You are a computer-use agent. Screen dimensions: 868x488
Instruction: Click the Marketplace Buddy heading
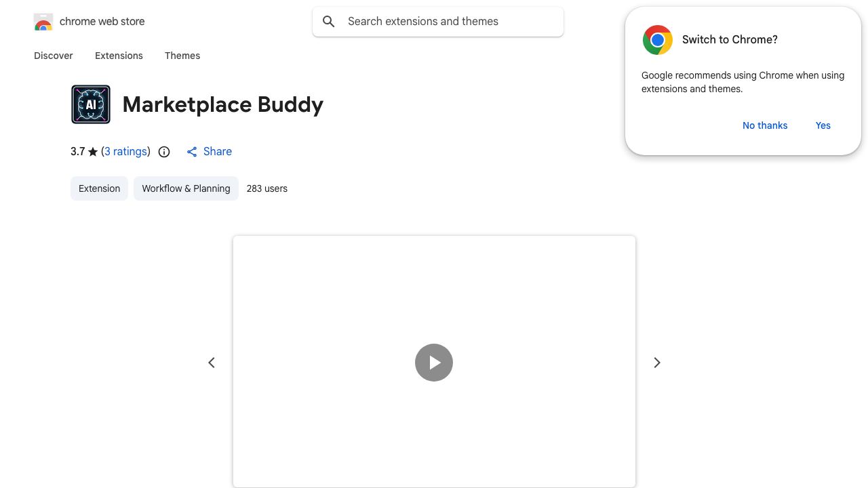click(223, 104)
